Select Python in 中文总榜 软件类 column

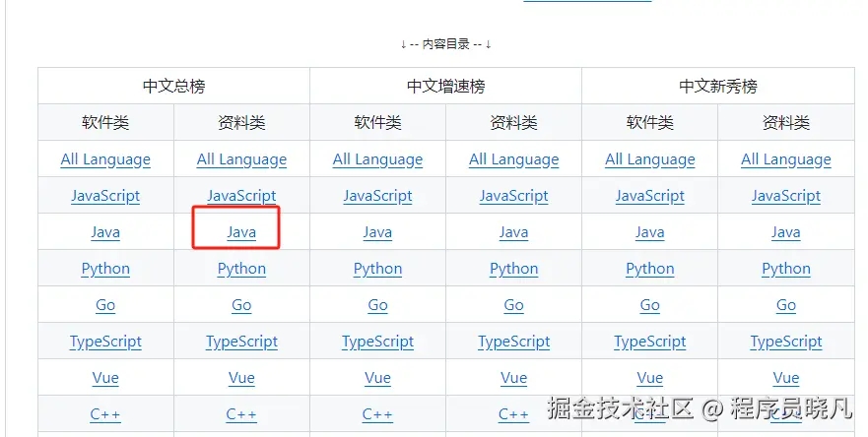coord(105,269)
